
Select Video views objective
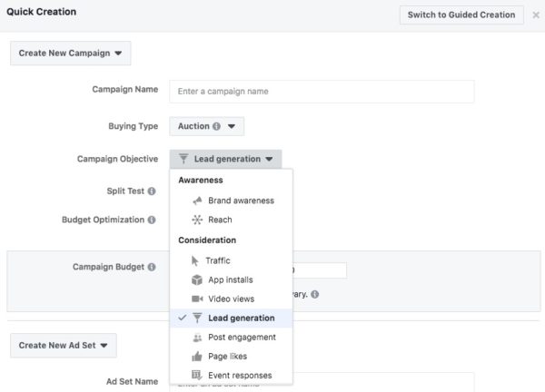(x=231, y=299)
